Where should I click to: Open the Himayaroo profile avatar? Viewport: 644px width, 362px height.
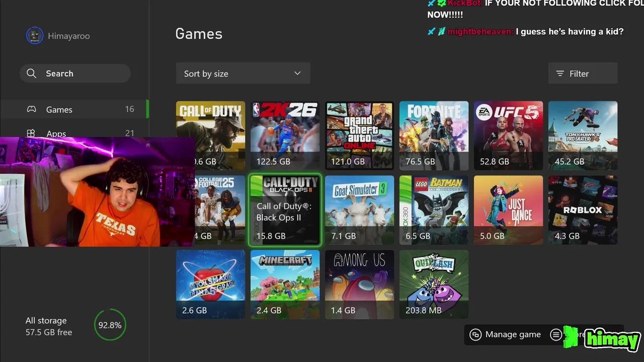(35, 36)
